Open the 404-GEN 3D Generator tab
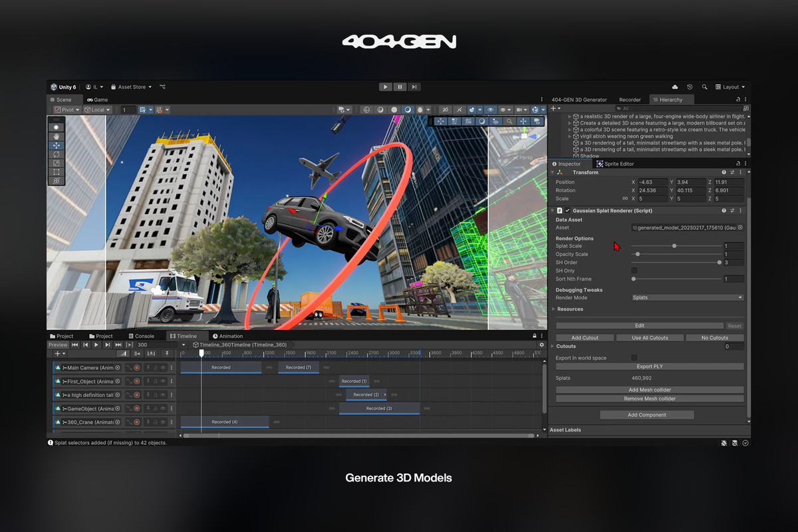This screenshot has height=532, width=798. tap(579, 100)
